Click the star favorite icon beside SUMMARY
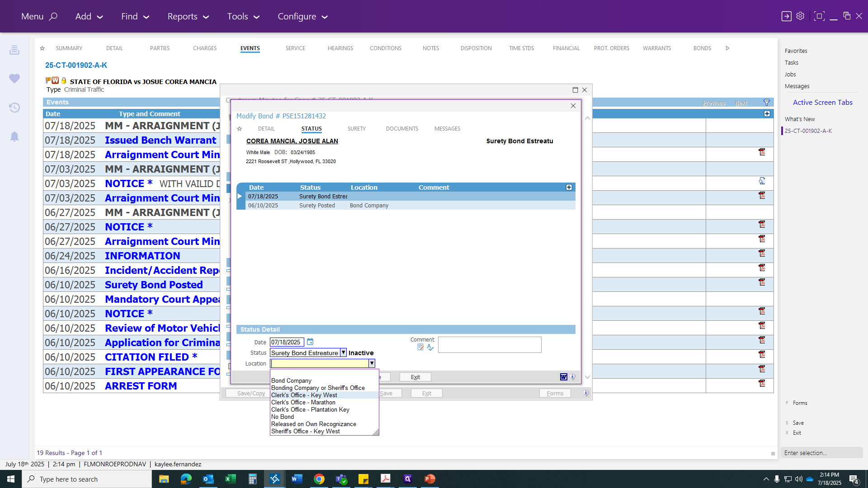Screen dimensions: 868x488 coord(42,48)
